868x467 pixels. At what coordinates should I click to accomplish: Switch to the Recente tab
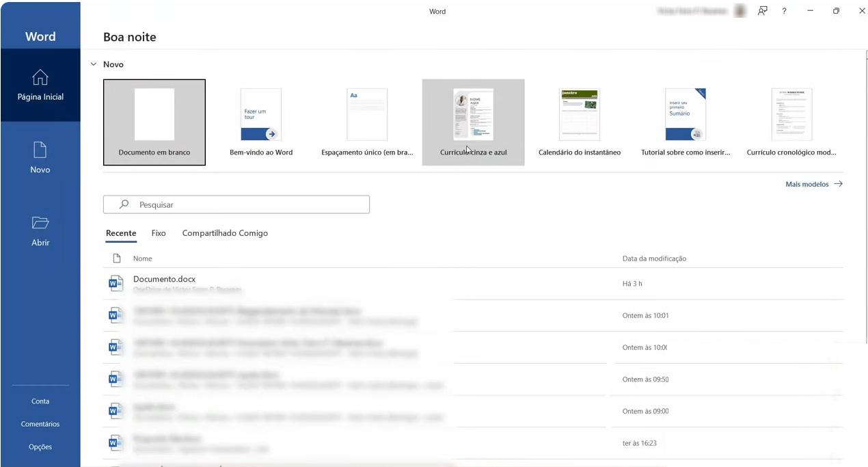[x=121, y=233]
